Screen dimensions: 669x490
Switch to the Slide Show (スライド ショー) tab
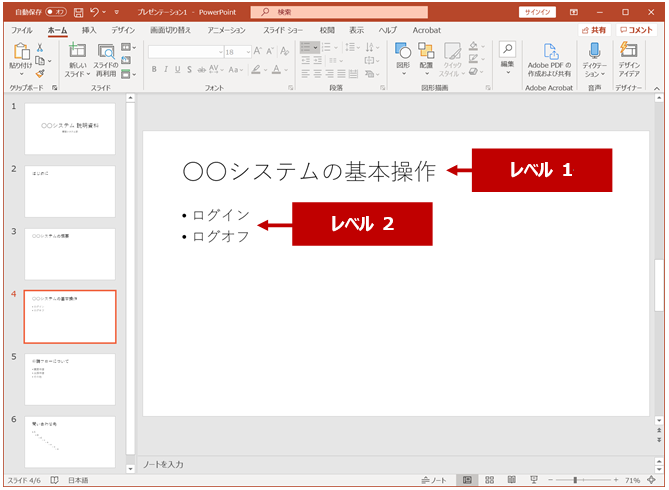(282, 31)
